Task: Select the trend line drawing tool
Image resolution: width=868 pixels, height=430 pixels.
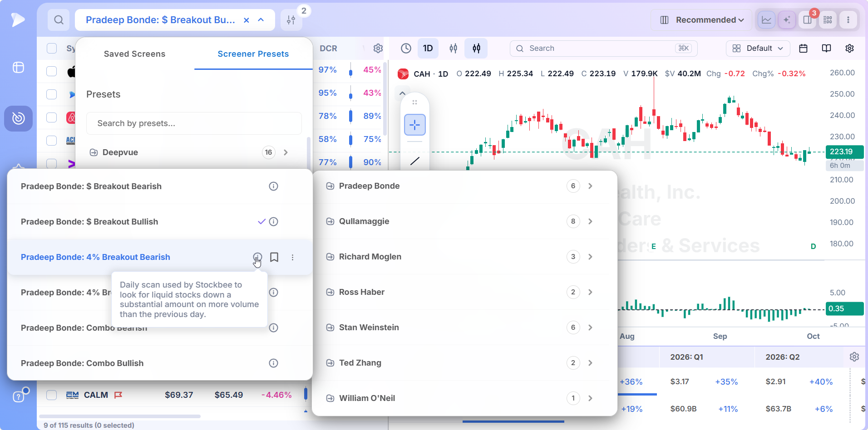Action: point(415,161)
